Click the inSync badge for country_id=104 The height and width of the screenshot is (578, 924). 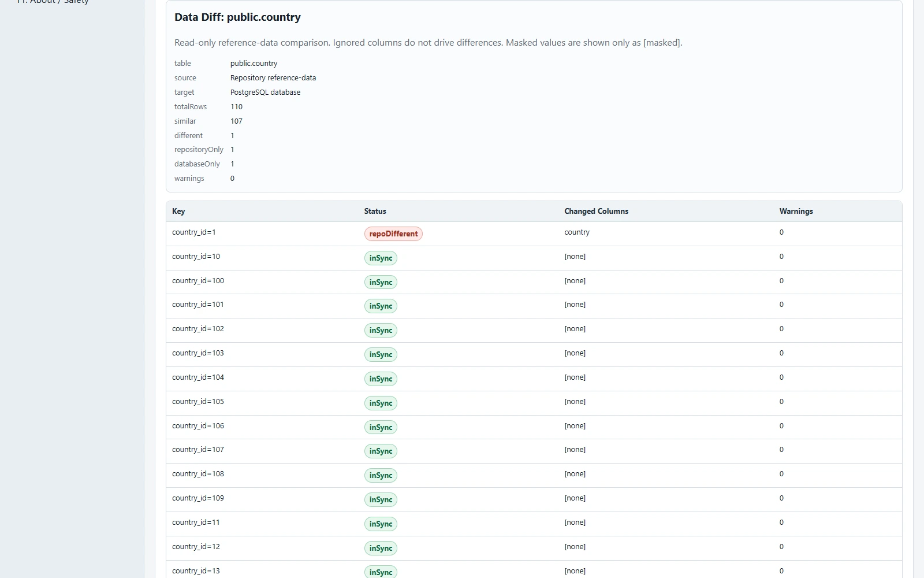[381, 379]
